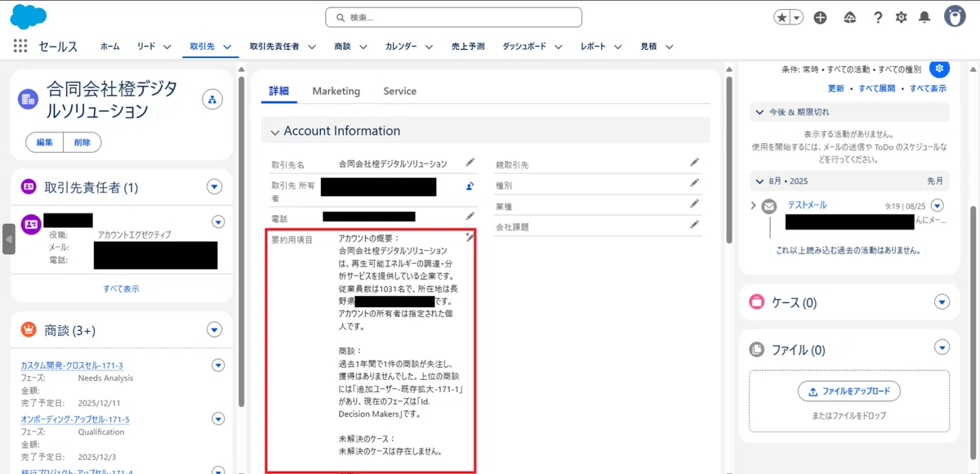
Task: Open the favorites list dropdown arrow
Action: coord(796,17)
